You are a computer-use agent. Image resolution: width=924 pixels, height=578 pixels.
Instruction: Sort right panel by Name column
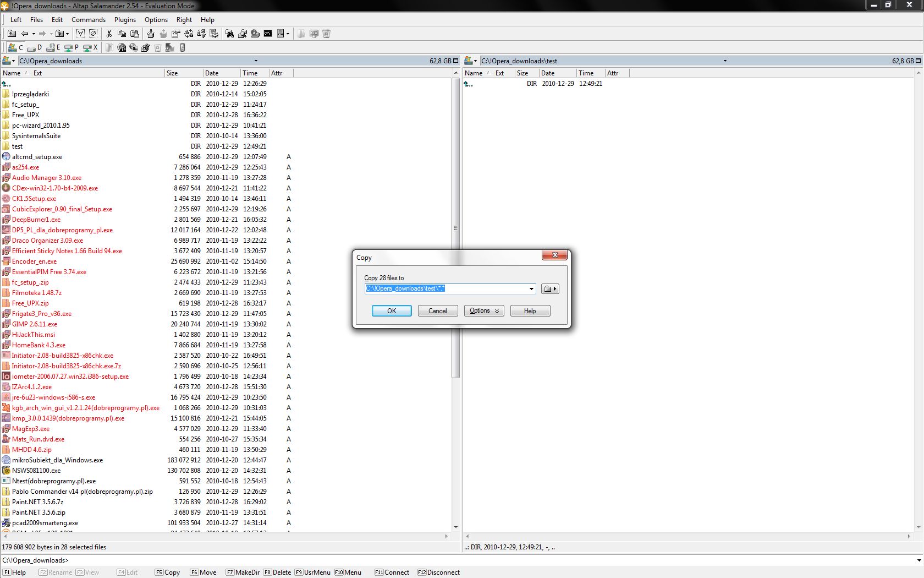click(x=477, y=73)
